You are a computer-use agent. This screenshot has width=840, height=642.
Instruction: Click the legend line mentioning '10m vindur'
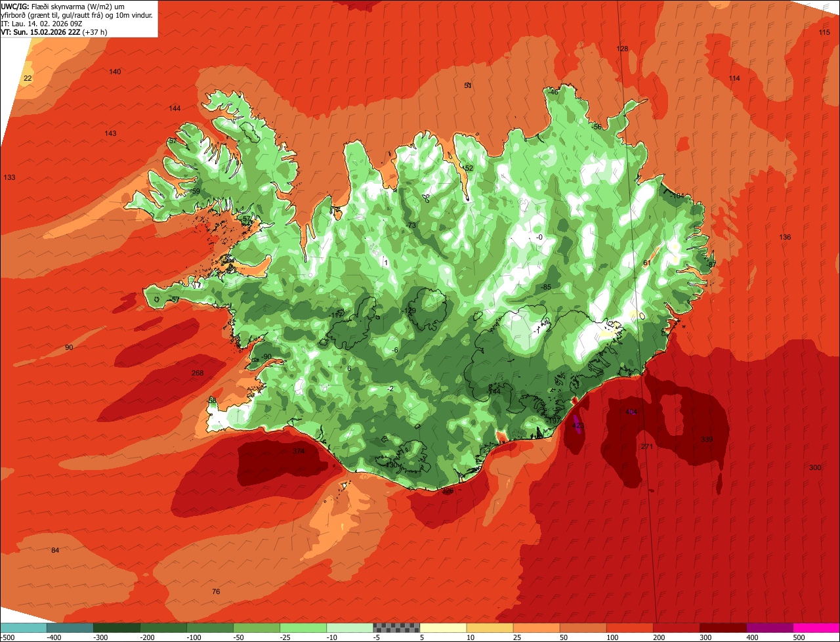(78, 14)
